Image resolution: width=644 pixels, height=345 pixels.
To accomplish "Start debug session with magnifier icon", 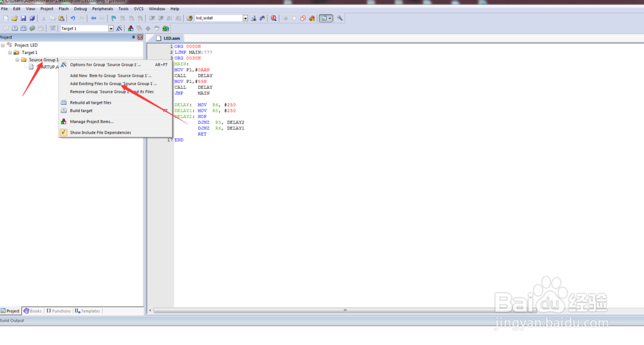I will [x=274, y=18].
